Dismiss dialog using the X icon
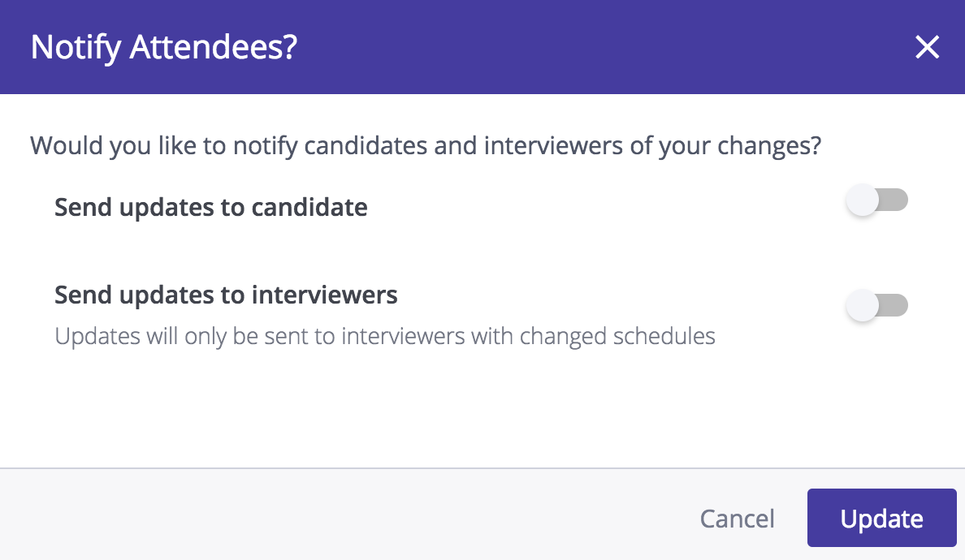Image resolution: width=965 pixels, height=560 pixels. tap(927, 48)
